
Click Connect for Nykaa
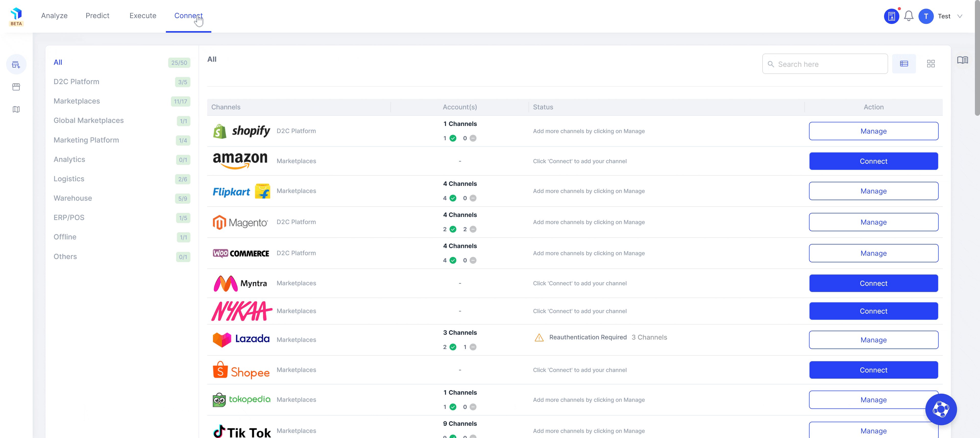coord(873,311)
